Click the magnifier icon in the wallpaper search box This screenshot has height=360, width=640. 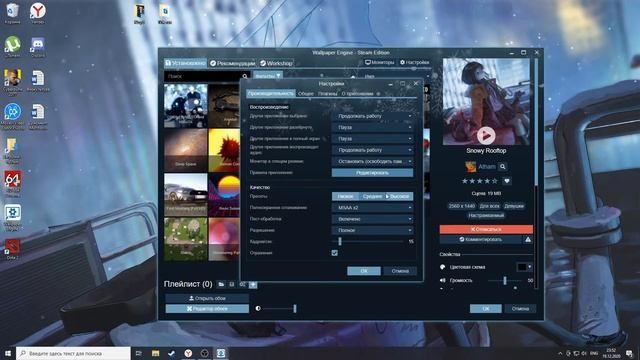(244, 76)
